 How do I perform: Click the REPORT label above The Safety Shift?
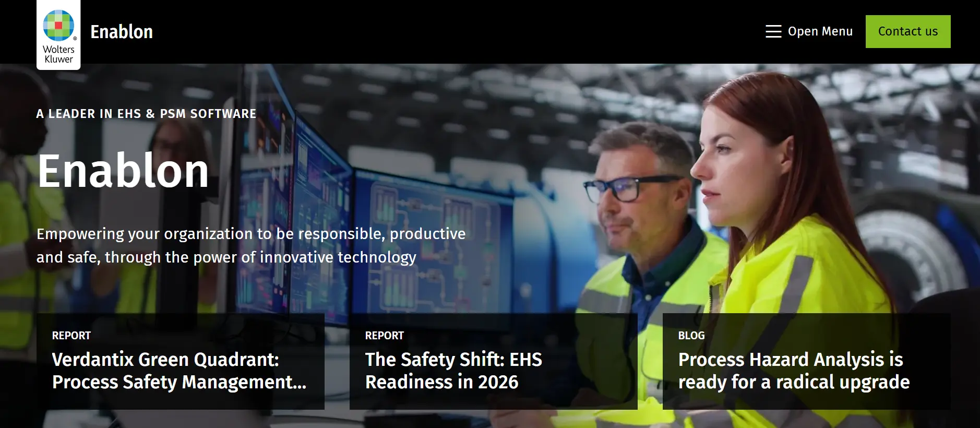click(x=385, y=336)
